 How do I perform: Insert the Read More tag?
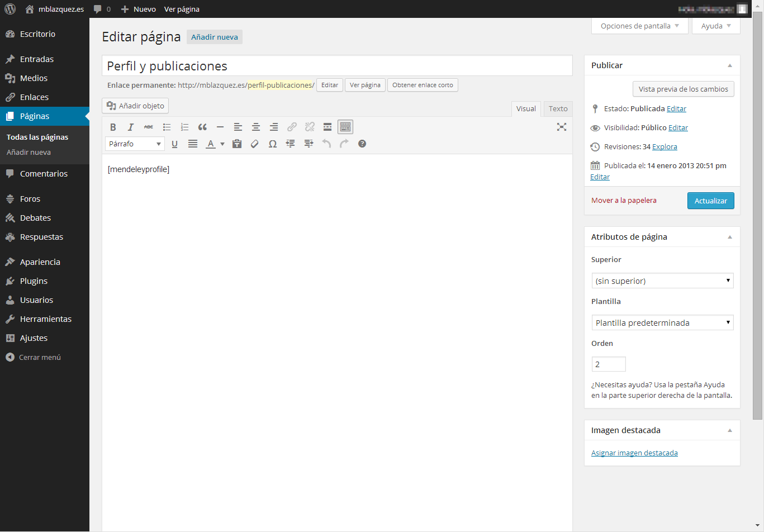point(328,127)
